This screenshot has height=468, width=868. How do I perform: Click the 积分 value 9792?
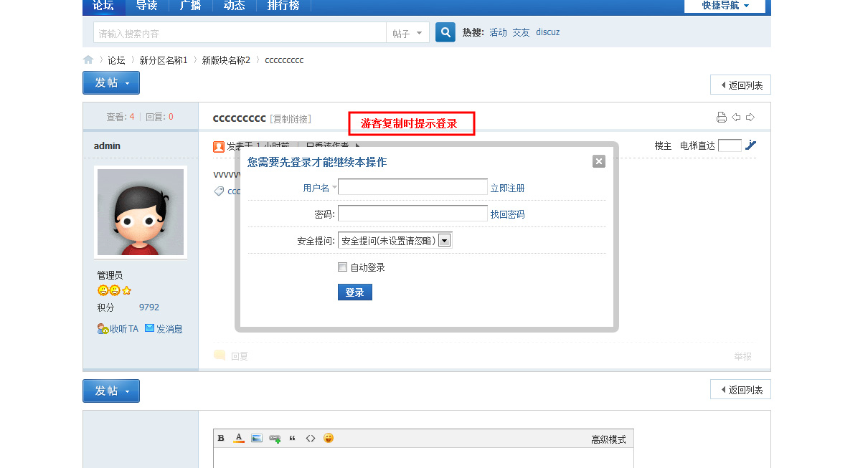149,307
